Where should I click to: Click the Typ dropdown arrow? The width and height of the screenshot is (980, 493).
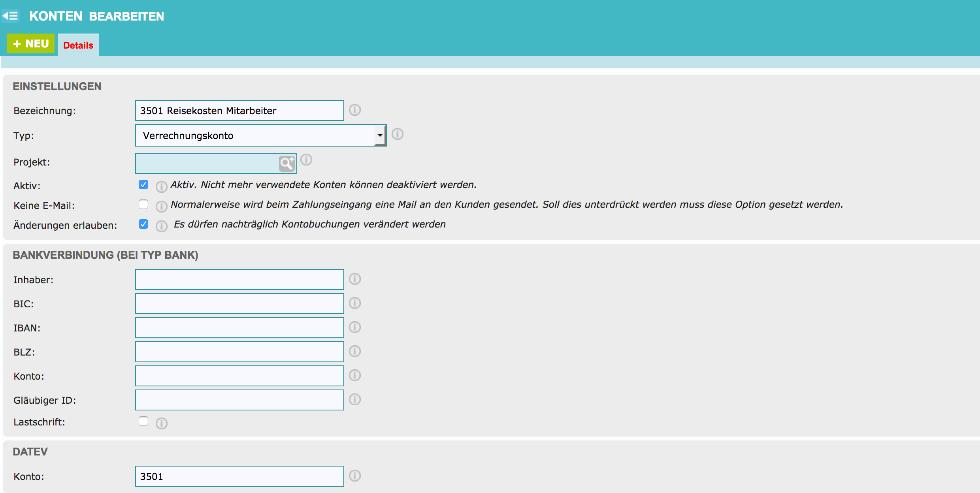[x=380, y=135]
